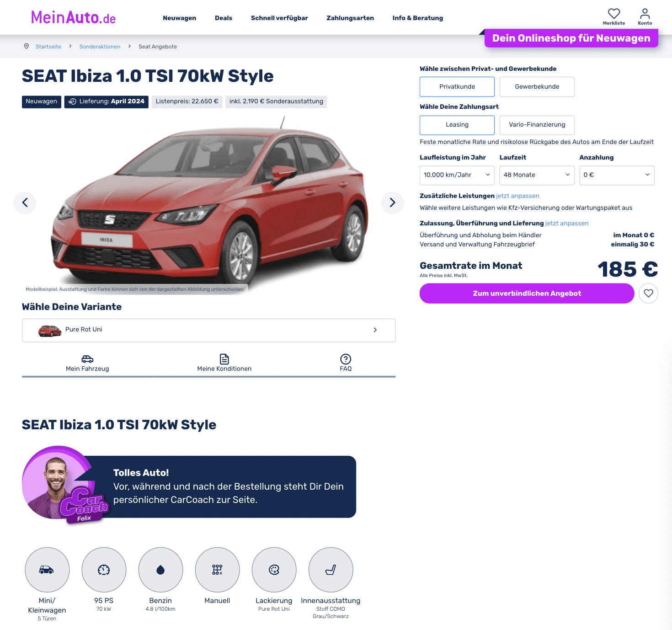The height and width of the screenshot is (630, 672).
Task: Open the Konto user icon
Action: (x=645, y=14)
